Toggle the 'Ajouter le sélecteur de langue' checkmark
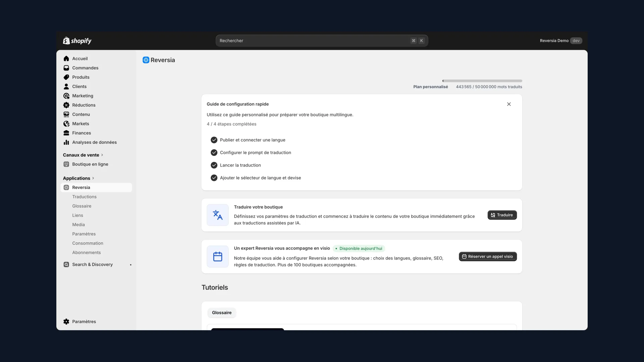Image resolution: width=644 pixels, height=362 pixels. click(214, 178)
